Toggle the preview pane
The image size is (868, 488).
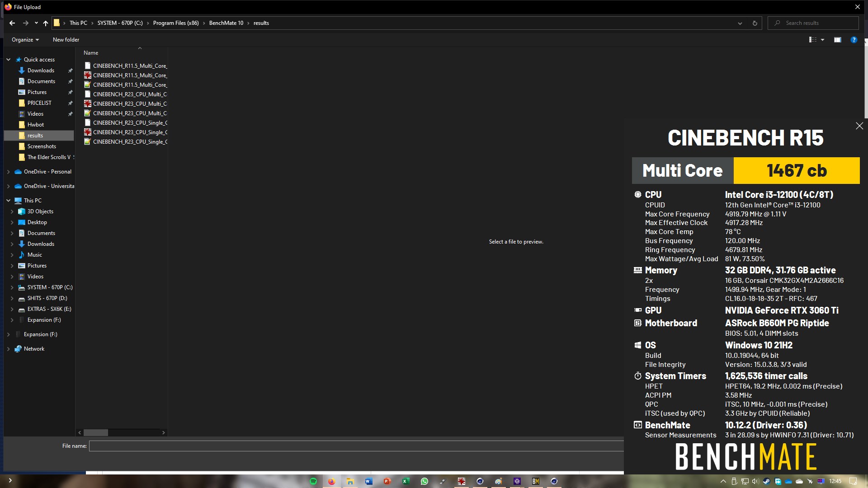pos(837,40)
